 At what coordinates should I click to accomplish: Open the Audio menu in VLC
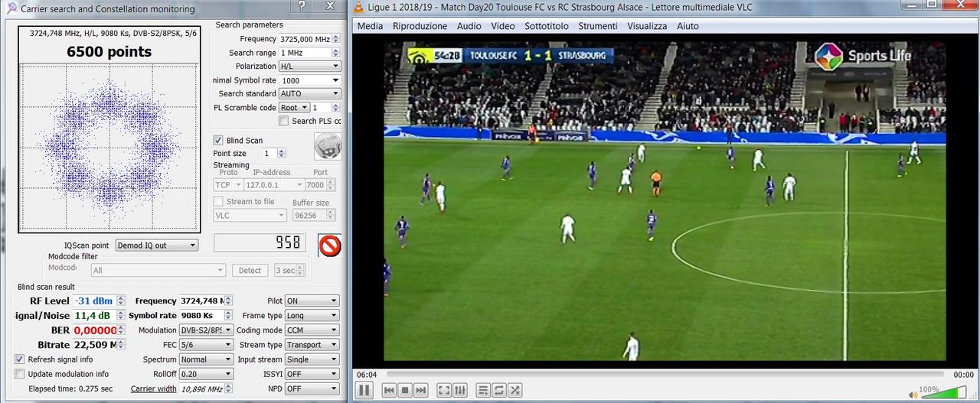click(x=469, y=26)
